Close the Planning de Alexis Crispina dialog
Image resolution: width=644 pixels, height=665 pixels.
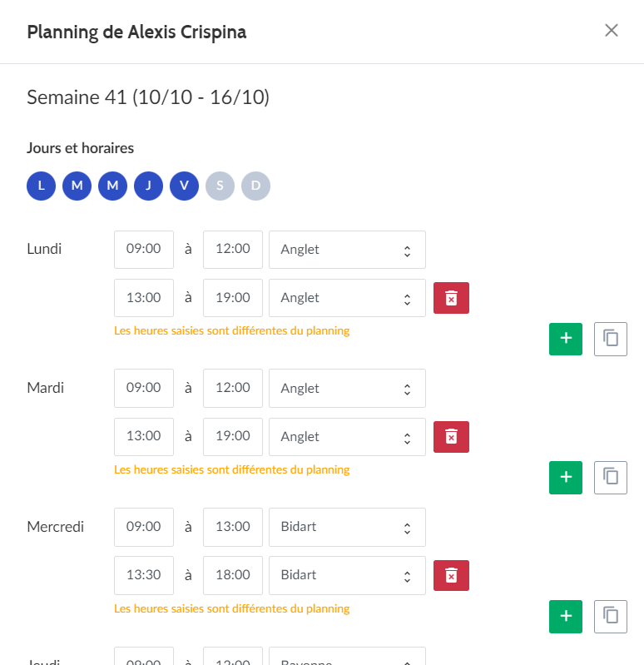tap(612, 31)
